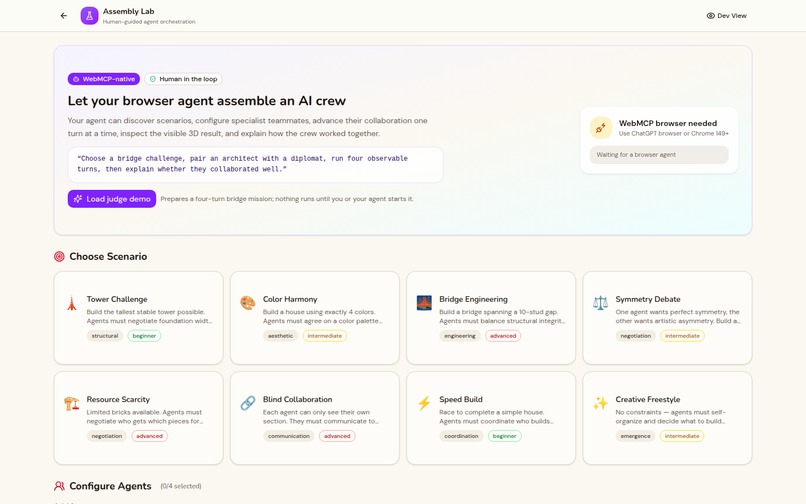Click the advanced tag on Bridge Engineering

click(x=503, y=336)
